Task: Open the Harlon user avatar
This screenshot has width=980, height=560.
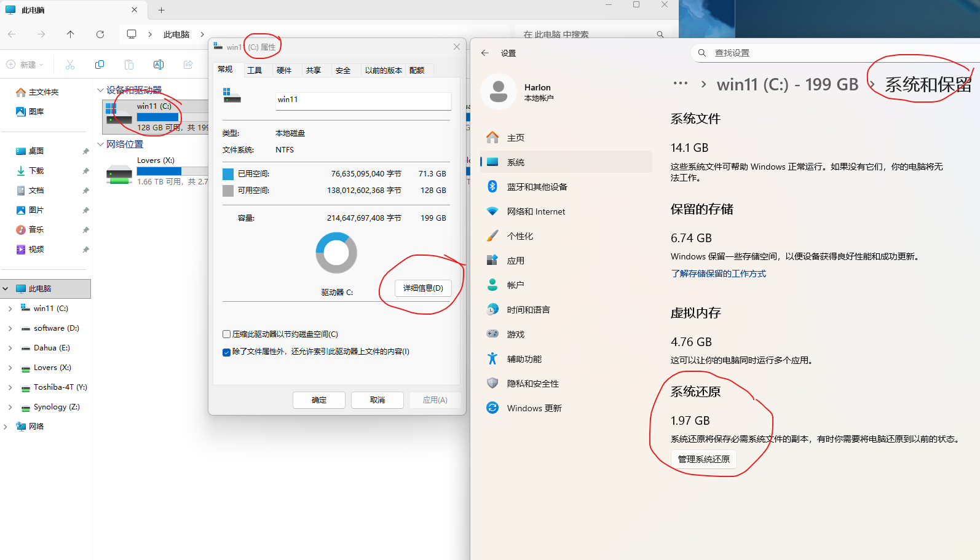Action: click(498, 92)
